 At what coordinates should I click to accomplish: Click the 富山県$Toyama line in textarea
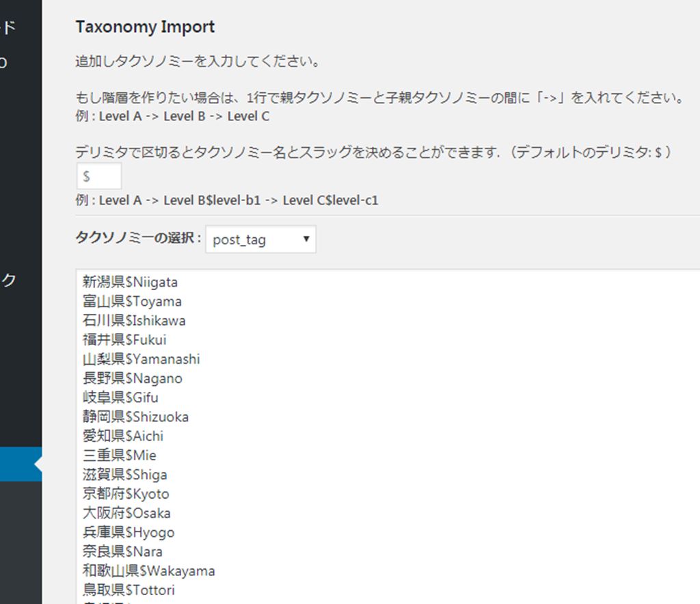[132, 302]
